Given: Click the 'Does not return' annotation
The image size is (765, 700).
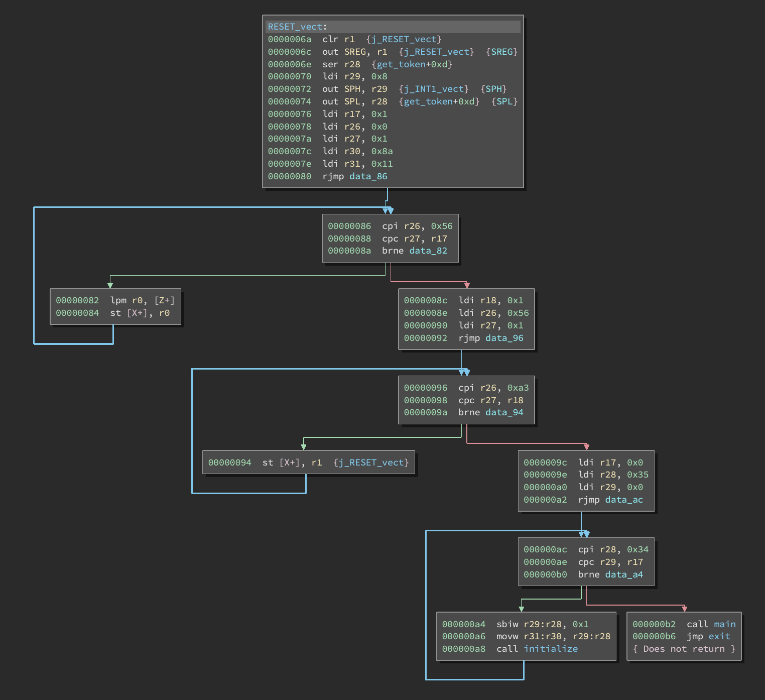Looking at the screenshot, I should 684,649.
